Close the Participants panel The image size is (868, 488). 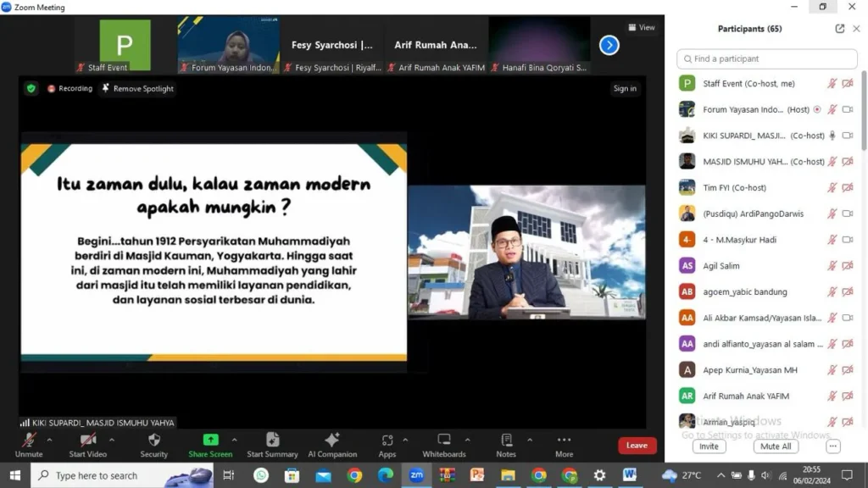[856, 29]
